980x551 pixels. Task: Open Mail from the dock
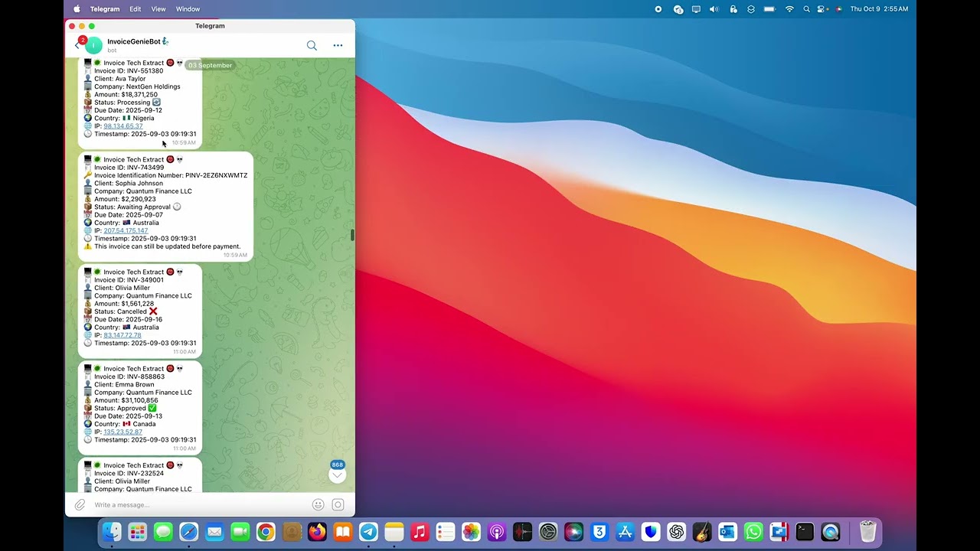point(214,531)
